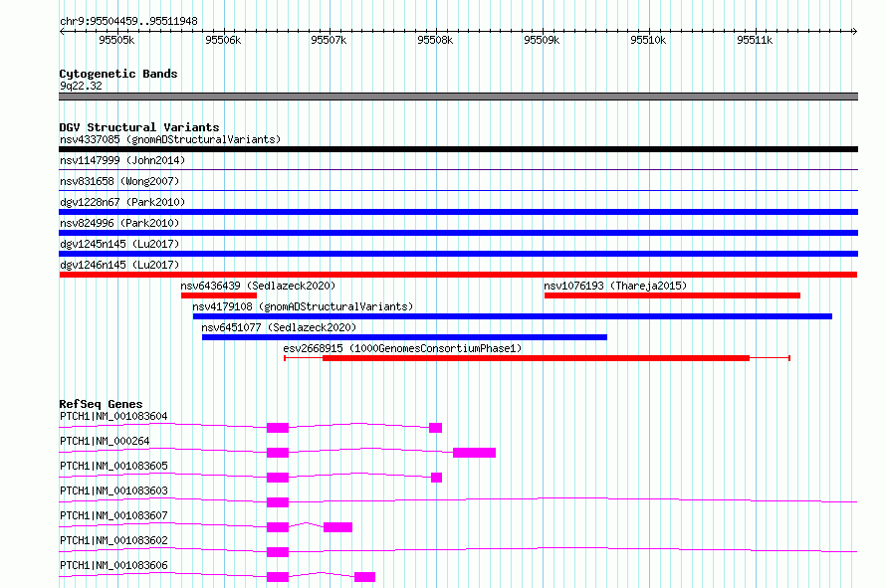The image size is (886, 588).
Task: Open the dgv1228n67 (Park2010) label
Action: (122, 202)
